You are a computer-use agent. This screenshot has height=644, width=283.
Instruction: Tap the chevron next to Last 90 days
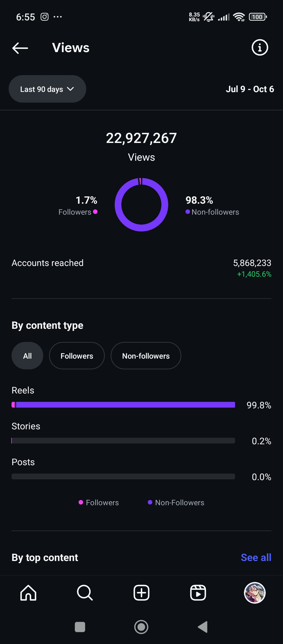click(x=70, y=89)
